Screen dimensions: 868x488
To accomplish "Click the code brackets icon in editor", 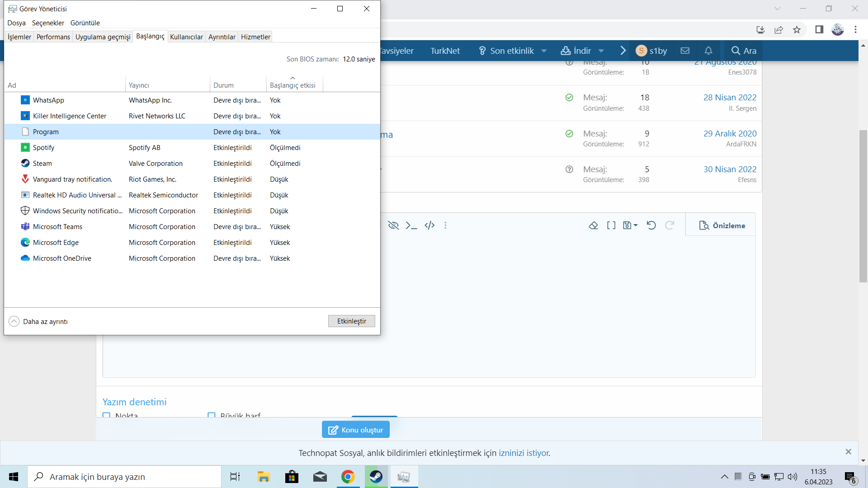I will [x=429, y=225].
